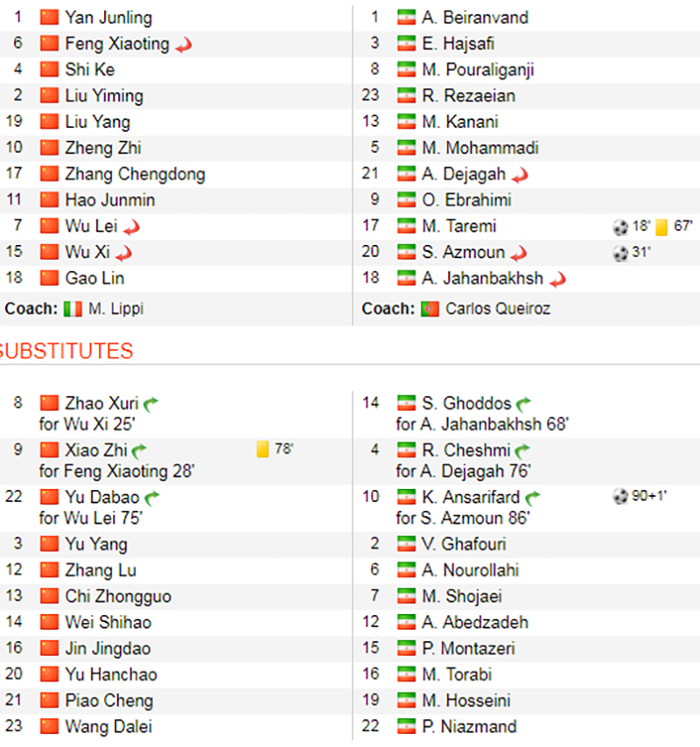Click the green sub-in arrow next to S. Ghoddos
This screenshot has height=747, width=700.
(x=524, y=404)
